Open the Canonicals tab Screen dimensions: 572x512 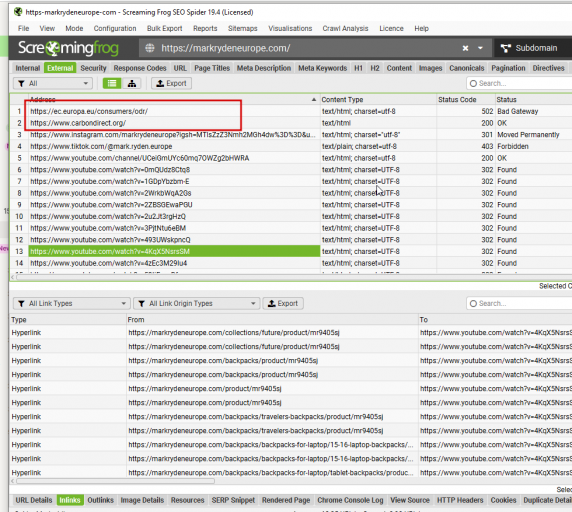(467, 68)
